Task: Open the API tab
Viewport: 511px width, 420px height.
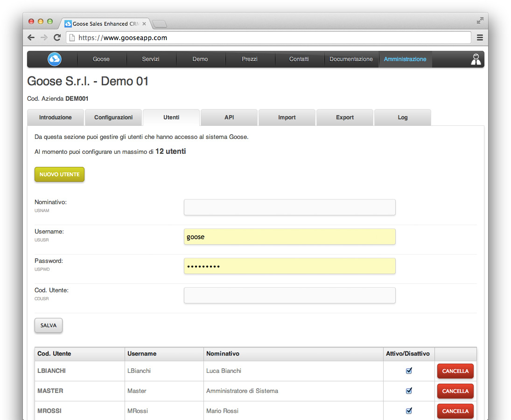Action: (x=229, y=117)
